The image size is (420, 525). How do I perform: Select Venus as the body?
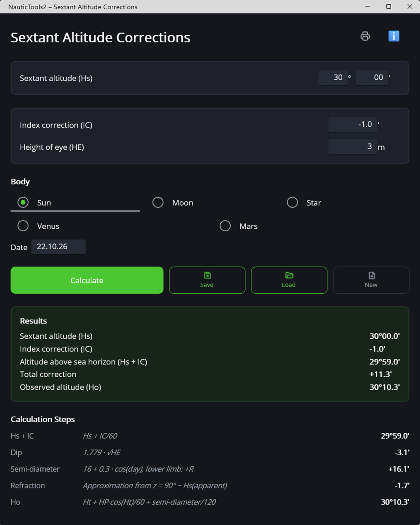[x=23, y=226]
